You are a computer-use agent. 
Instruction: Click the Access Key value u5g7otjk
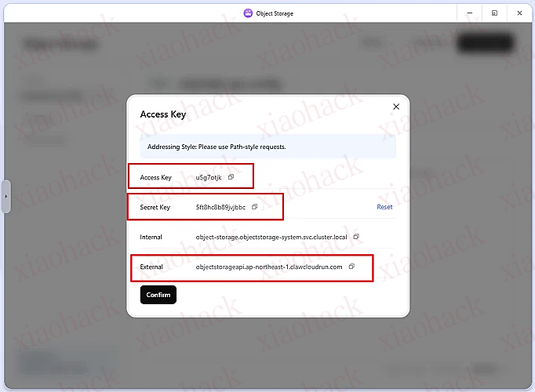click(209, 177)
